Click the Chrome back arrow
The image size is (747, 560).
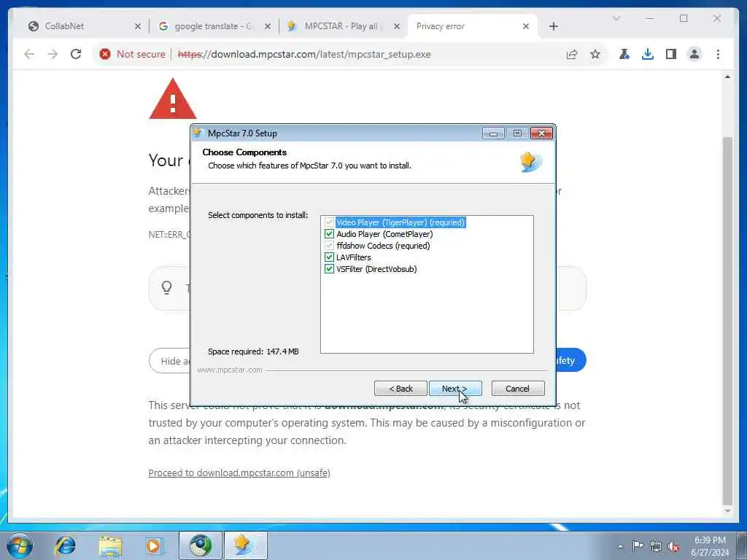pyautogui.click(x=29, y=54)
